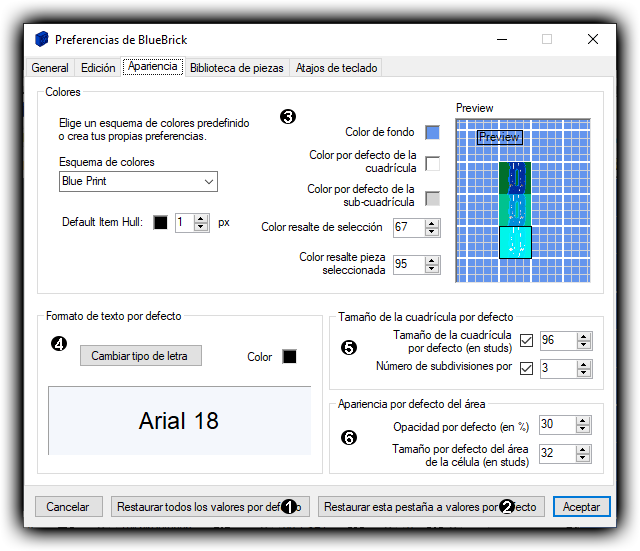Decrease Color resalte pieza seleccionada value
The width and height of the screenshot is (640, 551).
pos(431,269)
